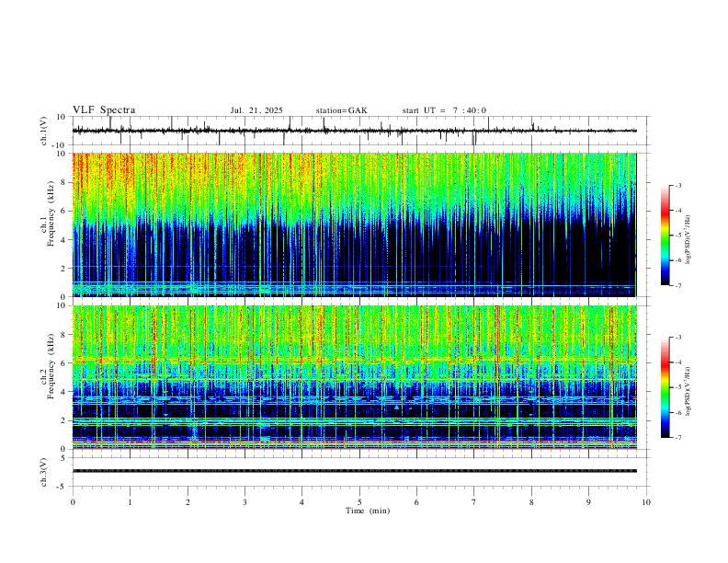Click the "Time (min)" axis title
The height and width of the screenshot is (563, 728).
point(368,511)
